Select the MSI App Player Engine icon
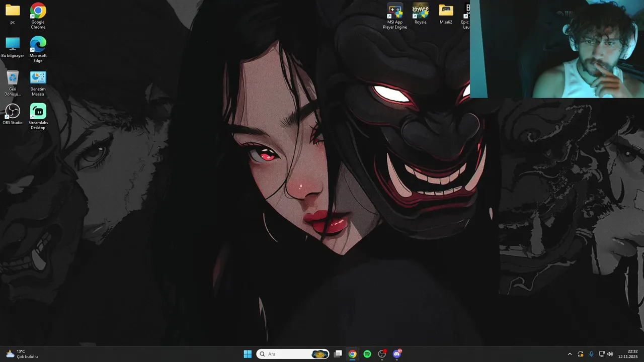Screen dimensions: 644x362 coord(395,16)
